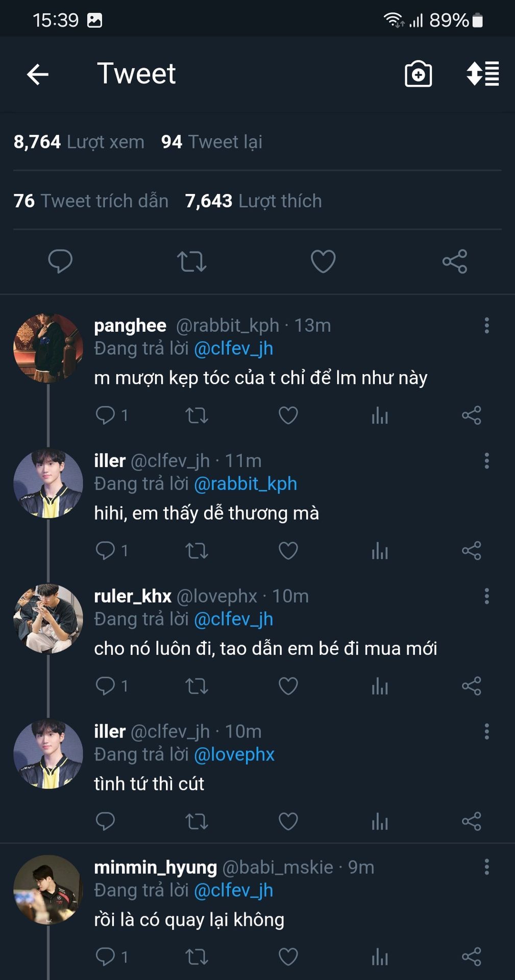Open the @rabbit_kph mention in iller's reply
Viewport: 515px width, 980px height.
246,484
